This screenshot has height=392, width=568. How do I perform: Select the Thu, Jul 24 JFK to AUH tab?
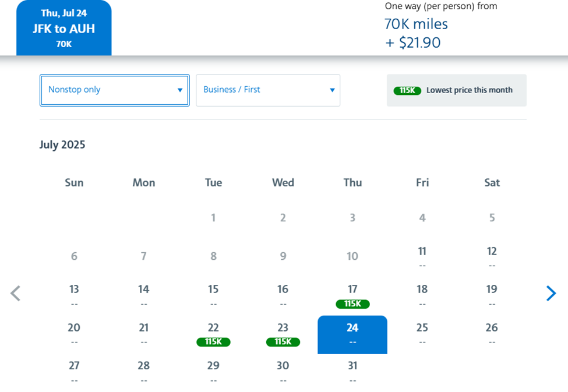pos(64,29)
